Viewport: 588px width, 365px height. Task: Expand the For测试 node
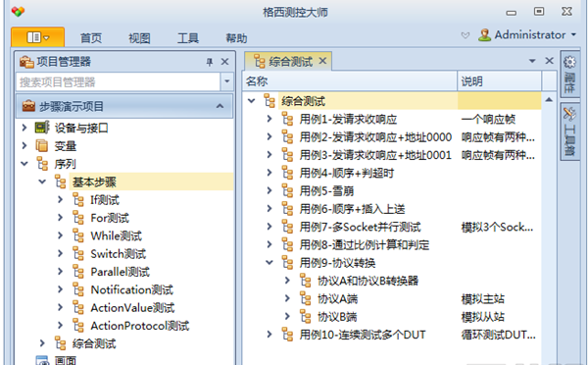pyautogui.click(x=61, y=218)
